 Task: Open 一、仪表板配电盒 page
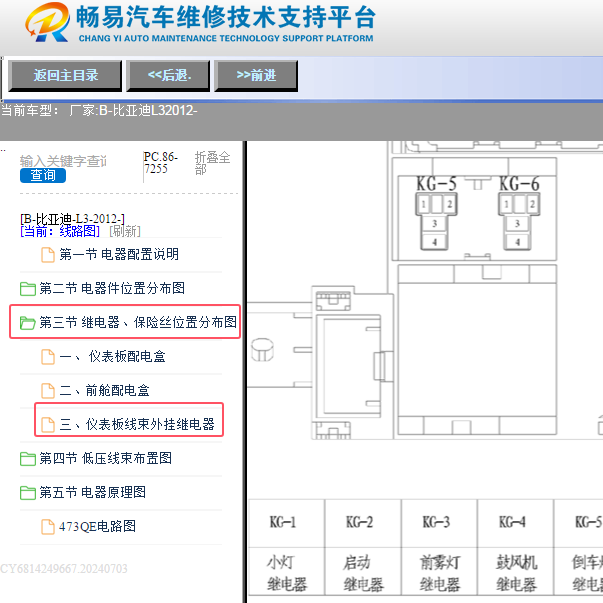click(x=112, y=356)
